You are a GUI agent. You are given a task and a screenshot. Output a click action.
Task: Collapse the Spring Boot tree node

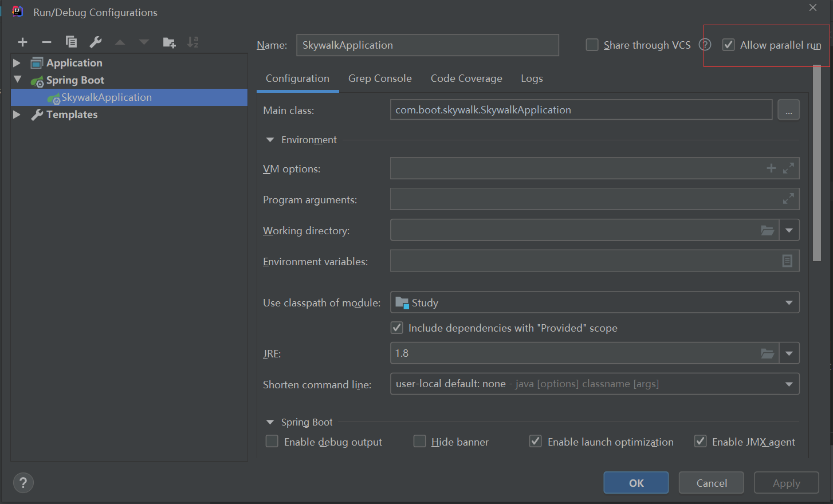[x=18, y=80]
